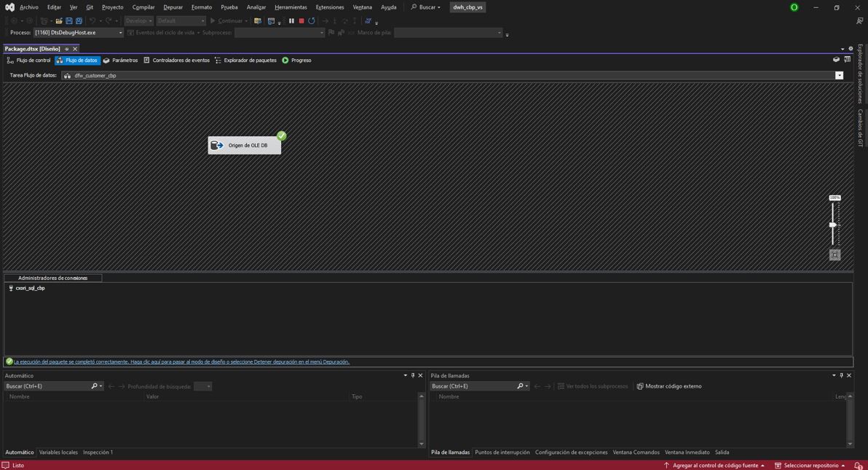Click the designer zoom slider handle

pyautogui.click(x=832, y=224)
